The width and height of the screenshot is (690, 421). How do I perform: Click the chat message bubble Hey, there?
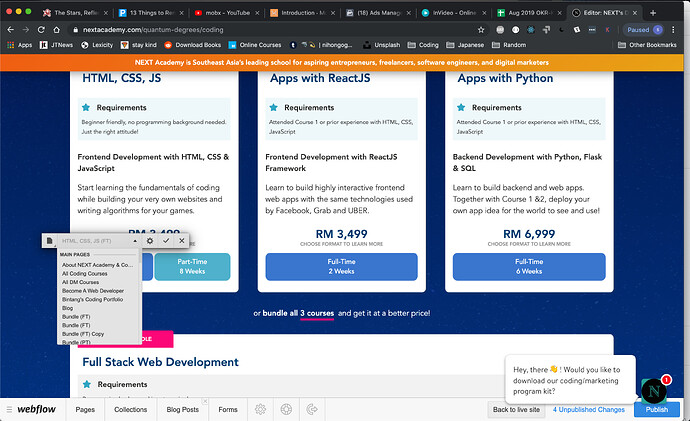570,380
